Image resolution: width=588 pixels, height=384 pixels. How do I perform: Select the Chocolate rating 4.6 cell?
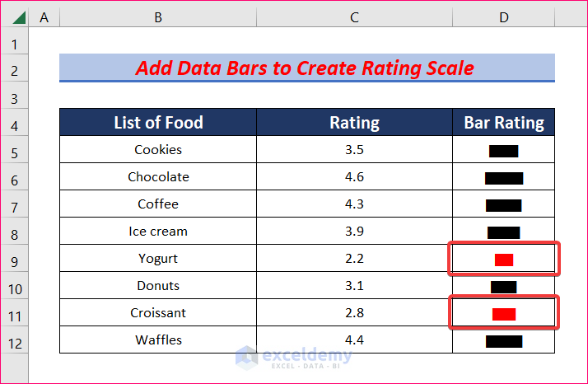pyautogui.click(x=354, y=177)
